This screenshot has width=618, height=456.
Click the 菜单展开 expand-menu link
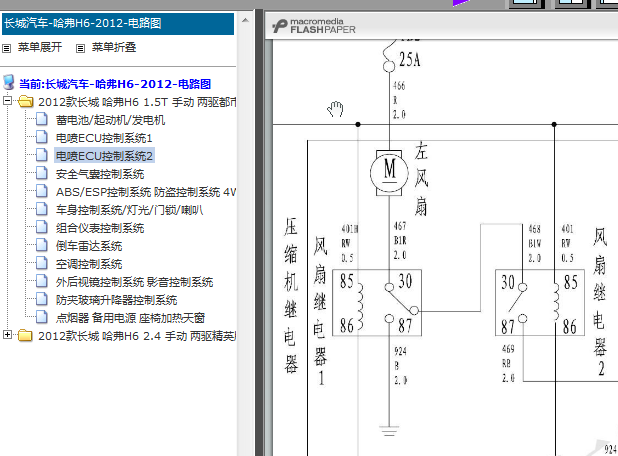[x=40, y=47]
